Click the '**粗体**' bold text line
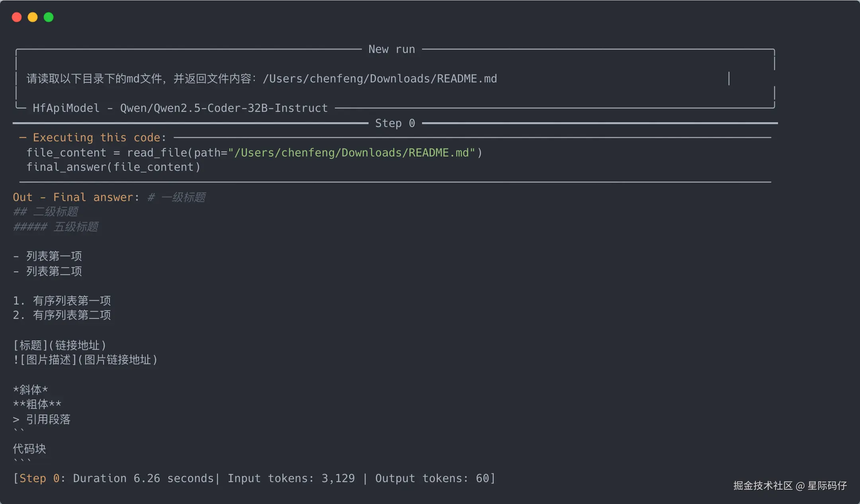Image resolution: width=860 pixels, height=504 pixels. tap(37, 404)
